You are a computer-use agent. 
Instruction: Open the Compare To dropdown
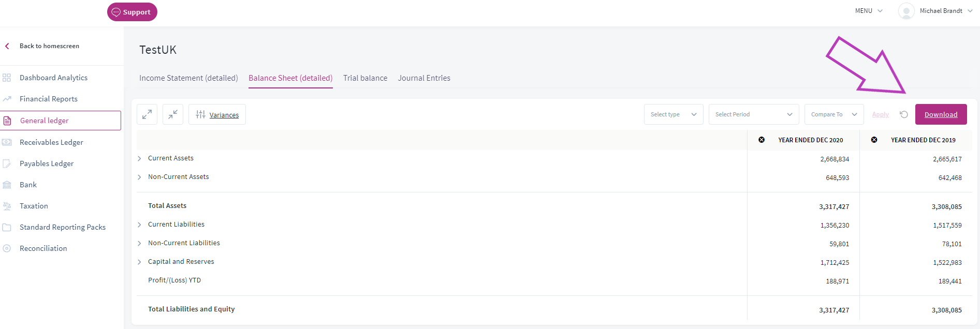point(834,114)
